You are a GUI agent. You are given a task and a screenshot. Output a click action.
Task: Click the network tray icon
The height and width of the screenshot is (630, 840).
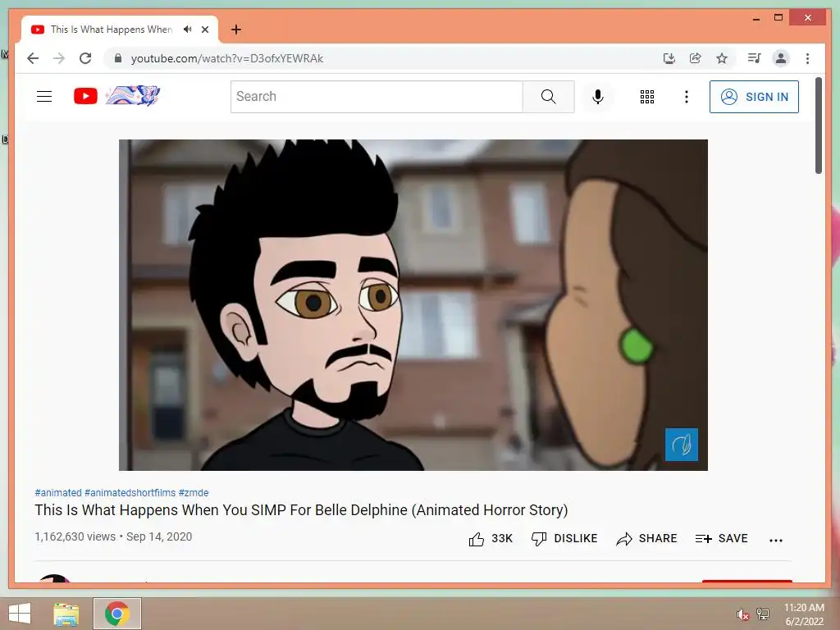(763, 614)
